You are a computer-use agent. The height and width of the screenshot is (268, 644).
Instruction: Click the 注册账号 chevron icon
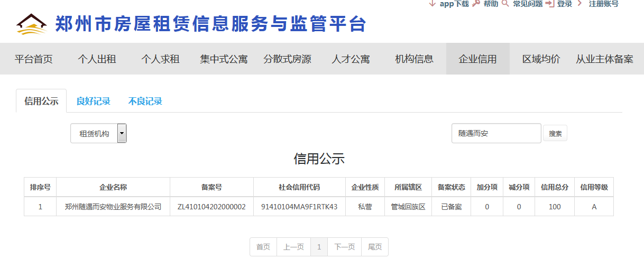580,3
